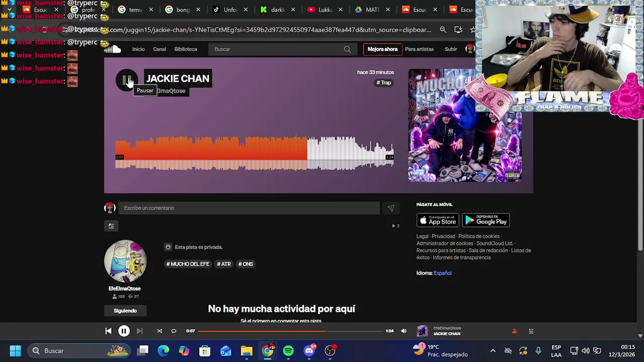
Task: Open the EfeElmaQtose artist name link
Action: pyautogui.click(x=125, y=289)
